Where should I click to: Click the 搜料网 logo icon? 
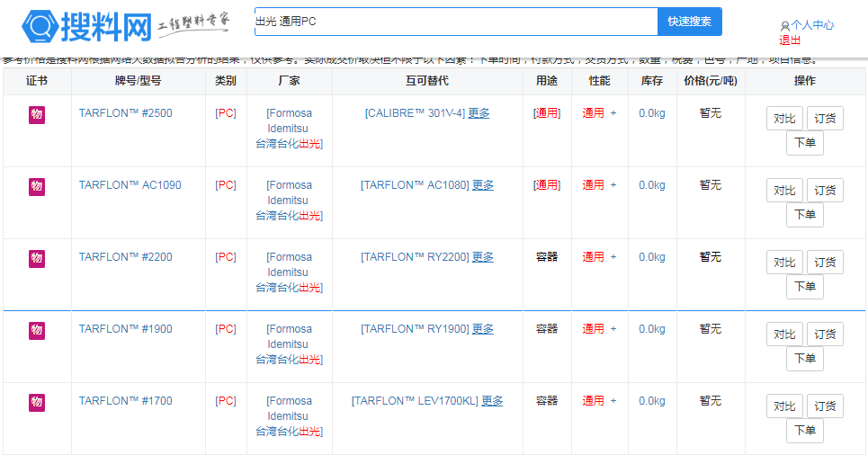(40, 27)
